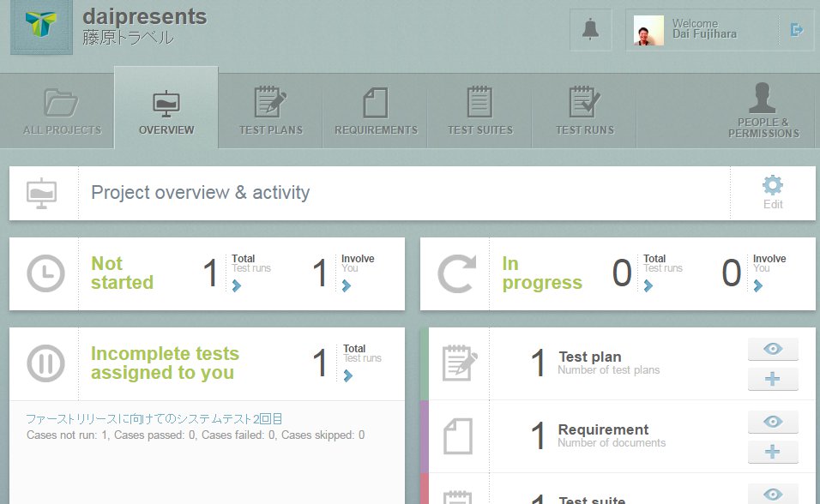This screenshot has height=504, width=820.
Task: View test plans using eye button
Action: pos(772,350)
